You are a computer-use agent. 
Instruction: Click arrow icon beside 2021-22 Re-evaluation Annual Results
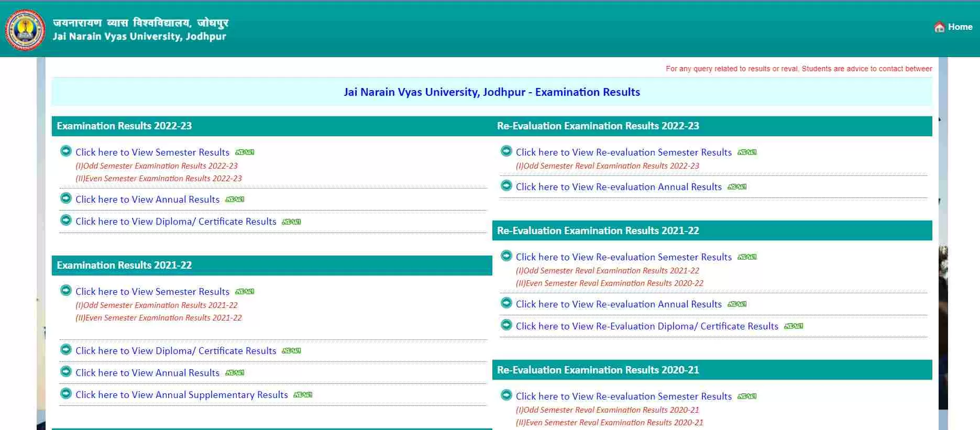pyautogui.click(x=506, y=303)
